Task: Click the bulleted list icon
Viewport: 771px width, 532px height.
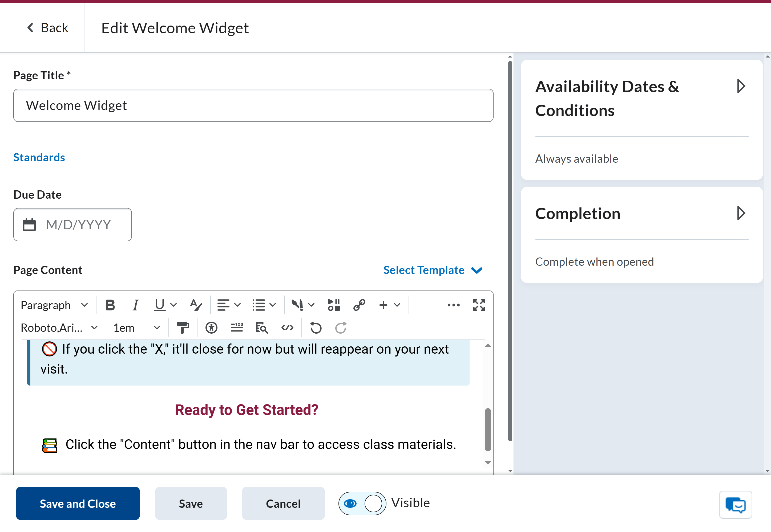Action: click(259, 305)
